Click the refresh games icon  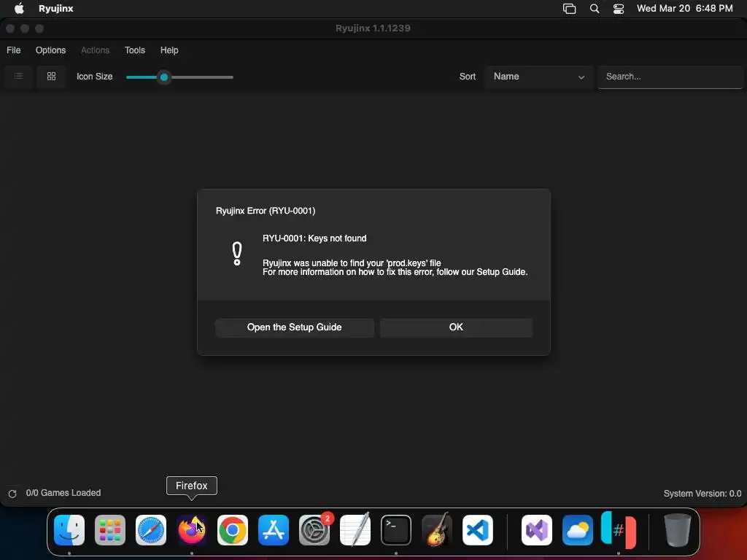point(12,494)
